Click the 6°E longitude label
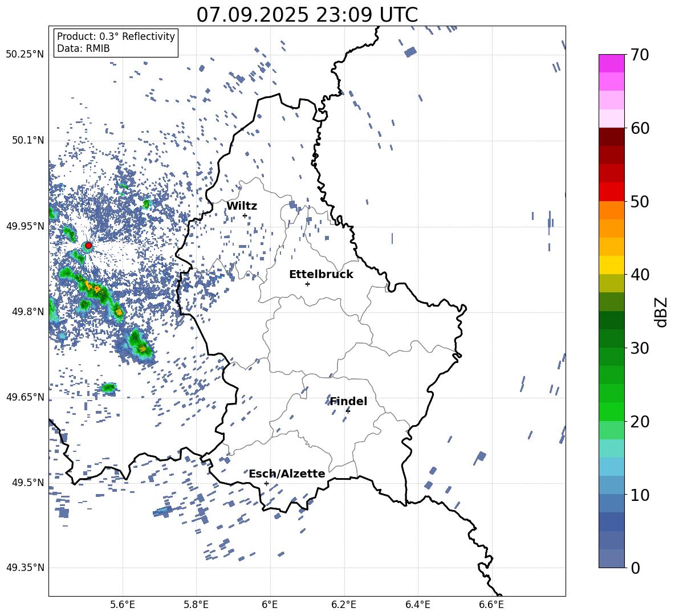 [x=270, y=605]
